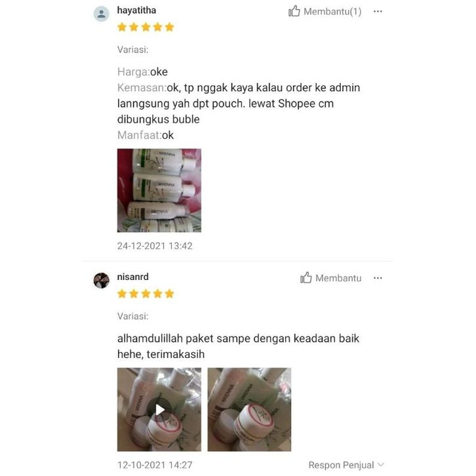Click Membantu(1) label on first review

332,12
